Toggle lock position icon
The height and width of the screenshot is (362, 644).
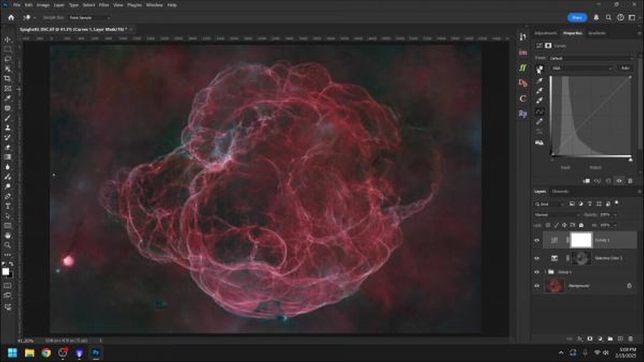click(x=565, y=225)
